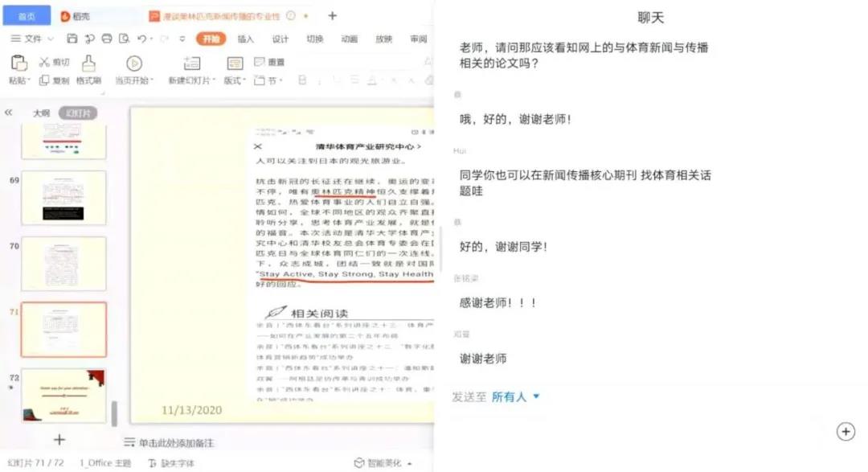Click Smart Beautify (智能美化) in status bar
This screenshot has width=868, height=472.
(x=384, y=463)
